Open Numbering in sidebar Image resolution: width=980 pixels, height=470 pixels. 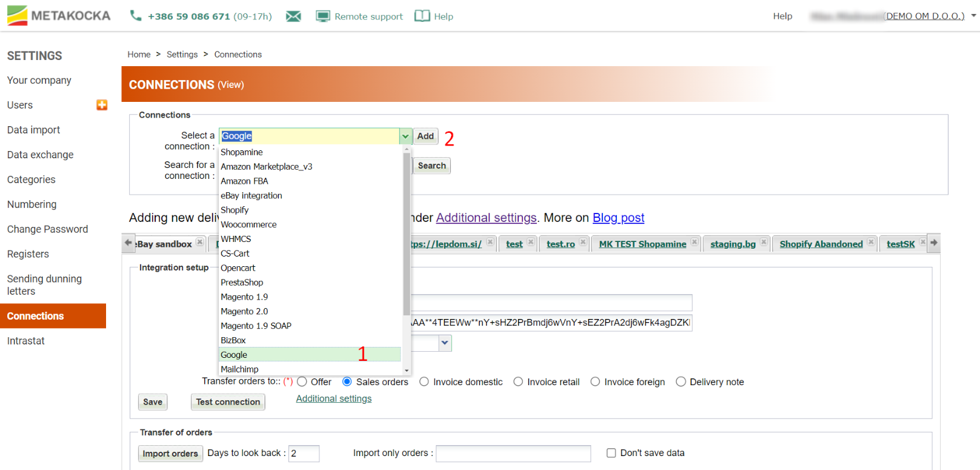click(x=32, y=204)
